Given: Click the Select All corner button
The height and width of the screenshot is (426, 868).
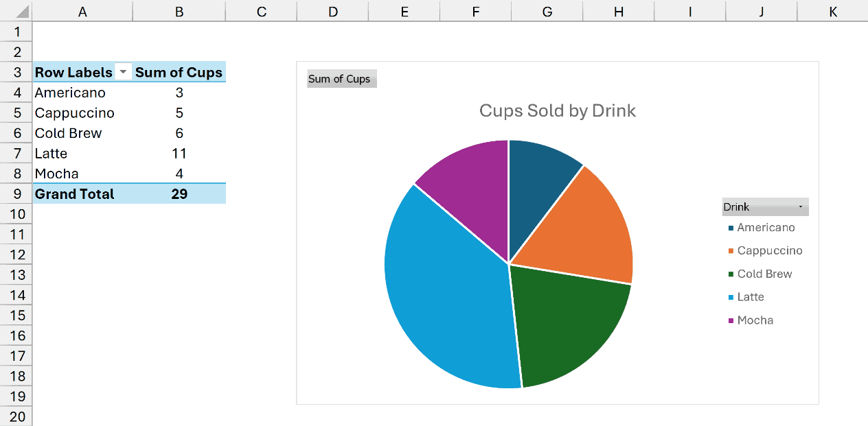Looking at the screenshot, I should click(16, 11).
